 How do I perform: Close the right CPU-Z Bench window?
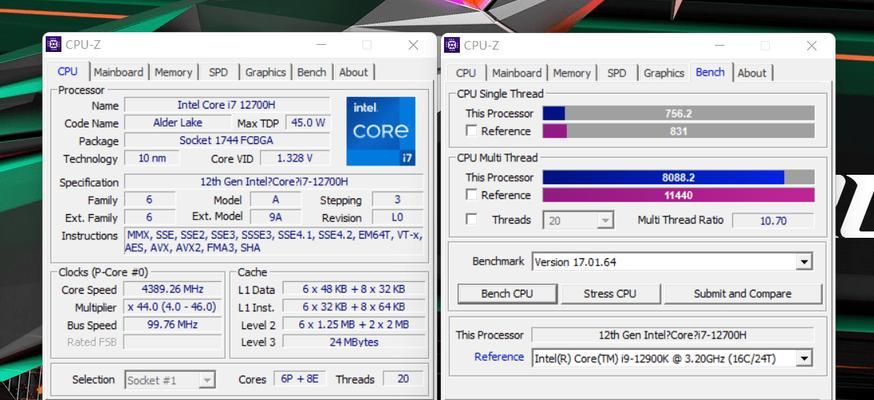click(811, 46)
